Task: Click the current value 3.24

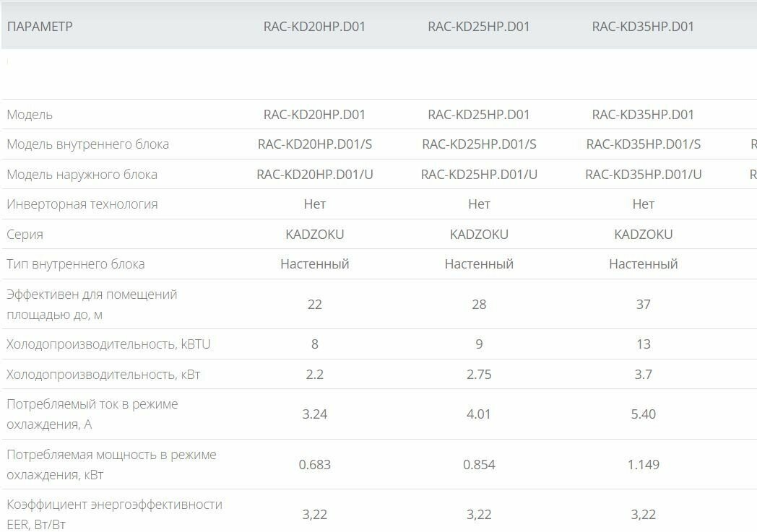Action: (315, 414)
